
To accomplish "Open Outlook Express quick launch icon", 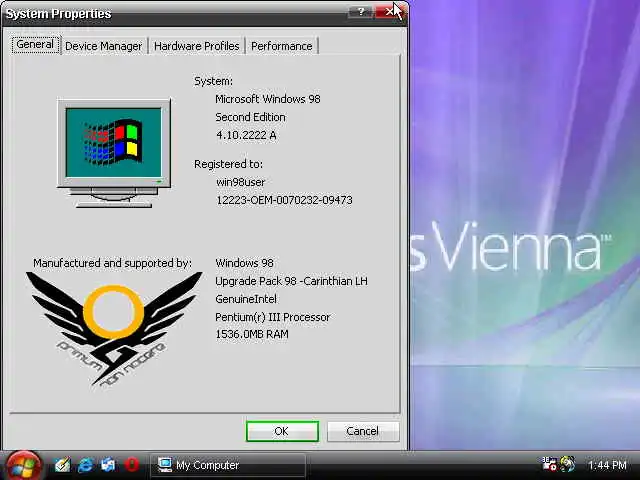I will (109, 465).
